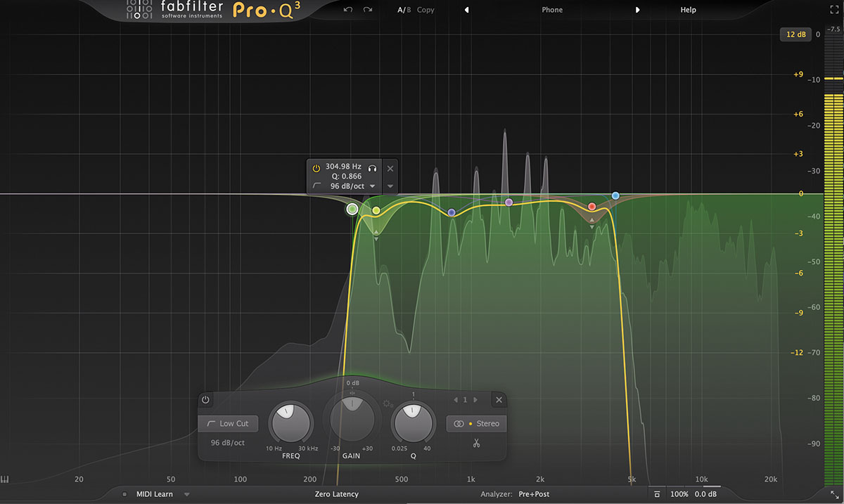Open the Zero Latency processing mode menu
Screen dimensions: 844x504
pyautogui.click(x=336, y=494)
